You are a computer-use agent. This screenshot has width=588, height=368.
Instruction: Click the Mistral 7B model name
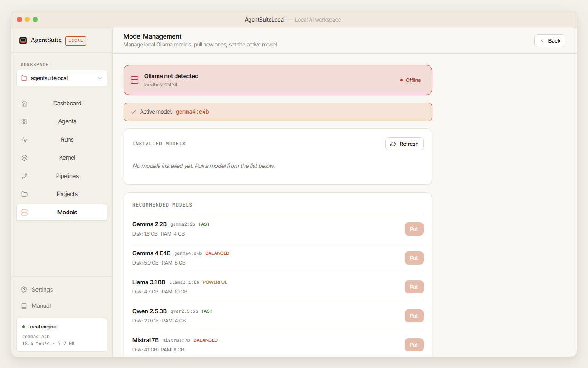146,340
